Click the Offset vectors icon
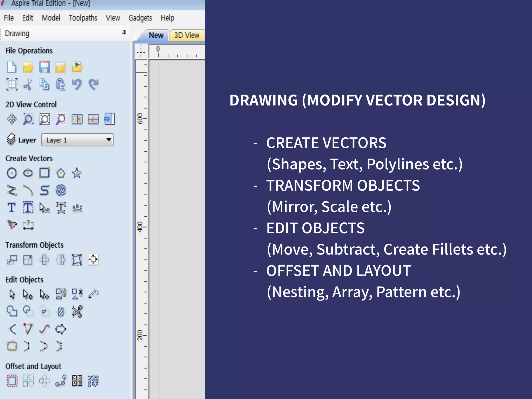This screenshot has width=532, height=399. [x=12, y=381]
